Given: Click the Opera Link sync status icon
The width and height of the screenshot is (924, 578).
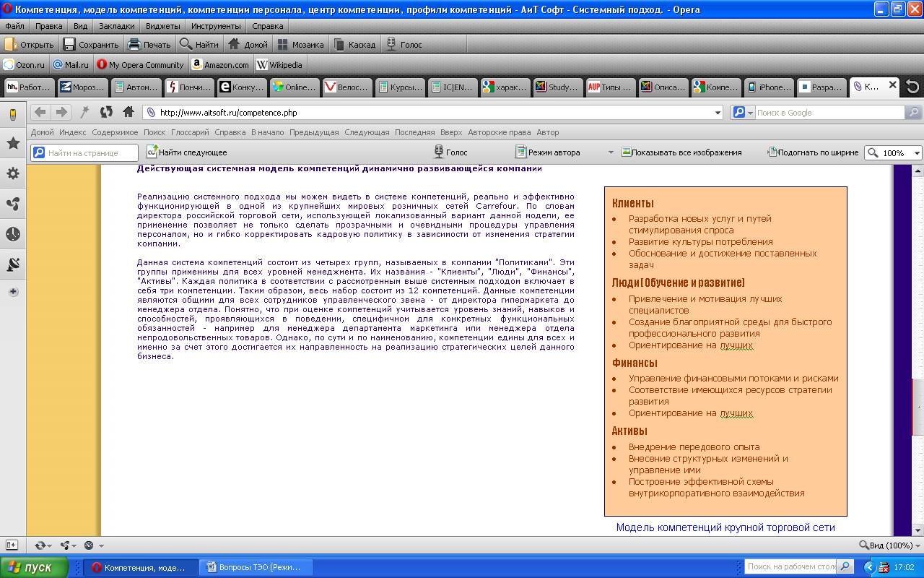Looking at the screenshot, I should click(40, 545).
